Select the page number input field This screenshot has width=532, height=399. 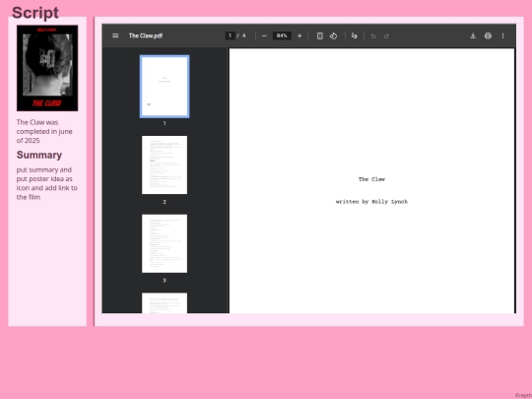(x=230, y=35)
